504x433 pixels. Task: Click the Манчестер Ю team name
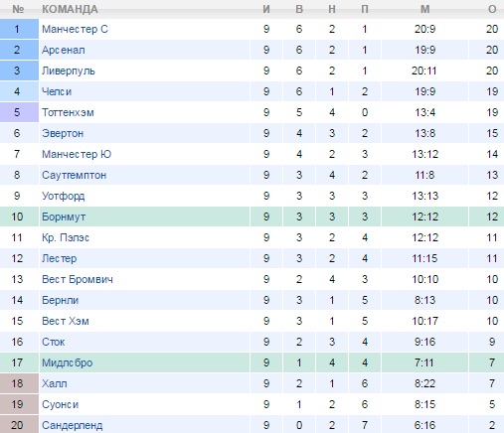pos(77,154)
